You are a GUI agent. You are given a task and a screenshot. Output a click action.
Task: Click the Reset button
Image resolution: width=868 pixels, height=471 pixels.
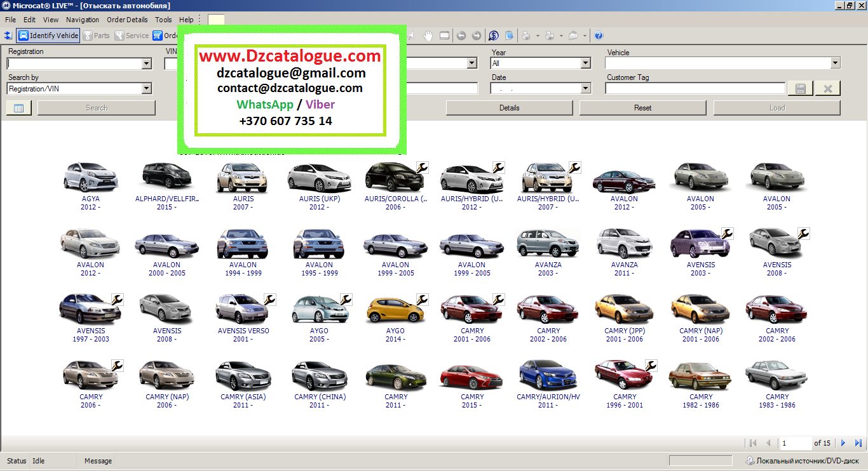point(643,108)
